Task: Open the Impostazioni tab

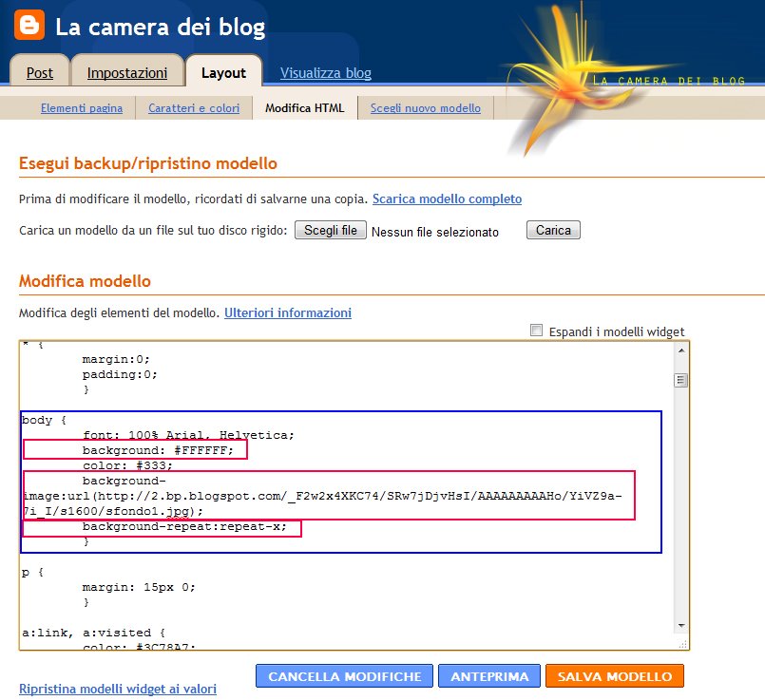Action: [126, 72]
